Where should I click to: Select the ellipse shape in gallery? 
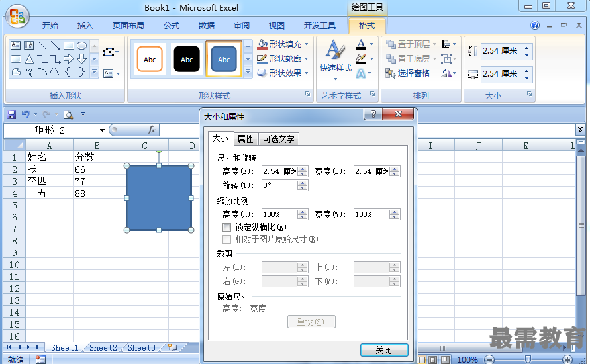coord(81,46)
